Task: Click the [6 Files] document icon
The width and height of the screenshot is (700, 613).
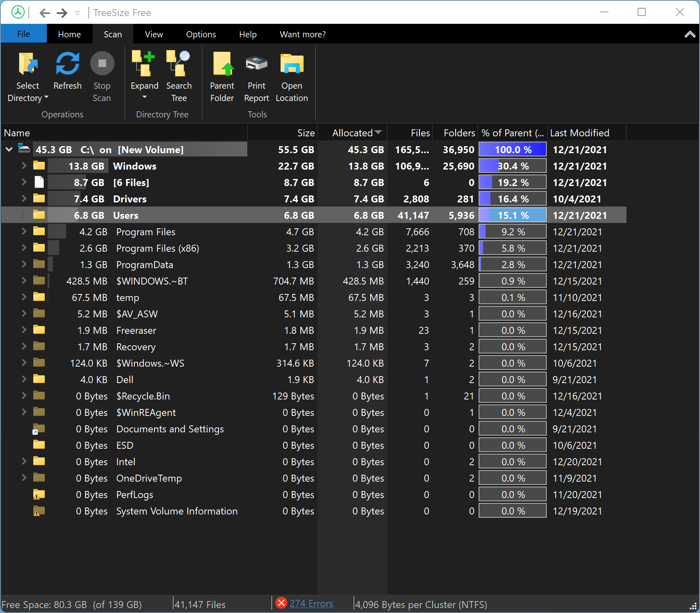Action: click(39, 182)
